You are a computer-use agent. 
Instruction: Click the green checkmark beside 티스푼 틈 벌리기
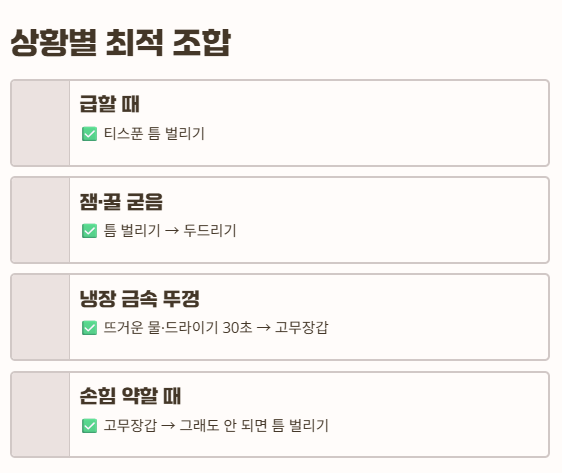[89, 134]
